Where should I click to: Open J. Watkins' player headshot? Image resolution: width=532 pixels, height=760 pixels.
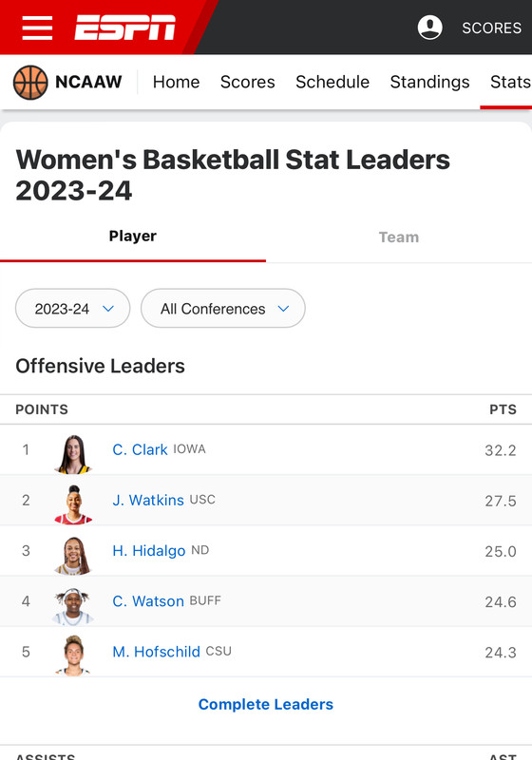(x=73, y=504)
